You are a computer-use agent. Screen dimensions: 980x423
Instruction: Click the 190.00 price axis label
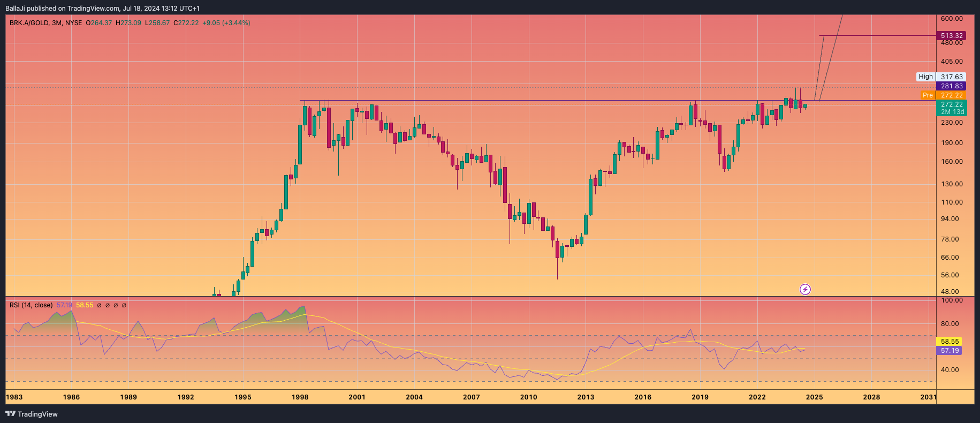point(952,143)
